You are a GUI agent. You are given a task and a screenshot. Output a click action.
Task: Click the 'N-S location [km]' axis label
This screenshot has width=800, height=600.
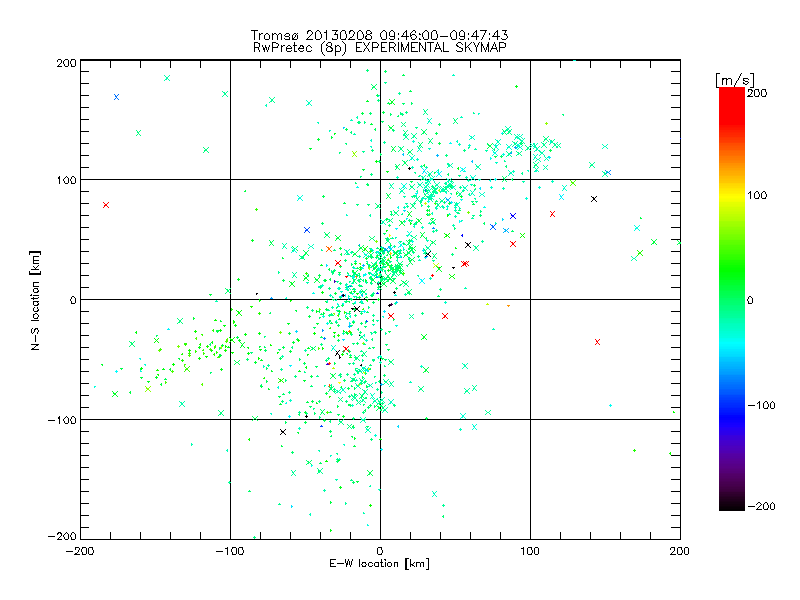pyautogui.click(x=35, y=300)
